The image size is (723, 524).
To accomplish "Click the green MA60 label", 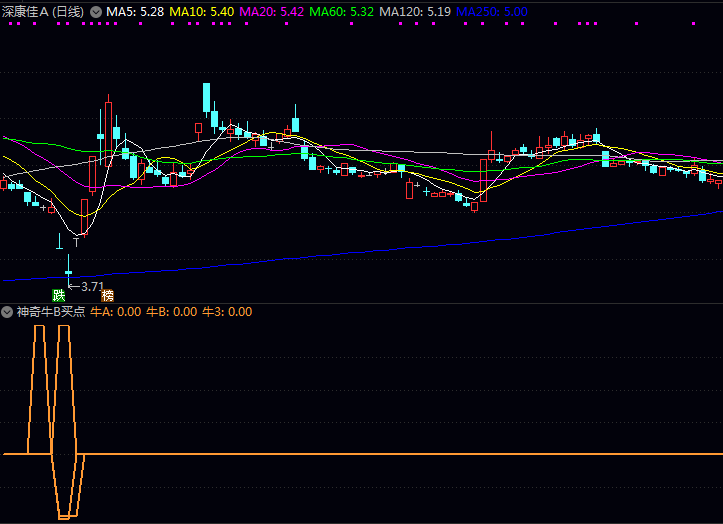I will (x=342, y=11).
